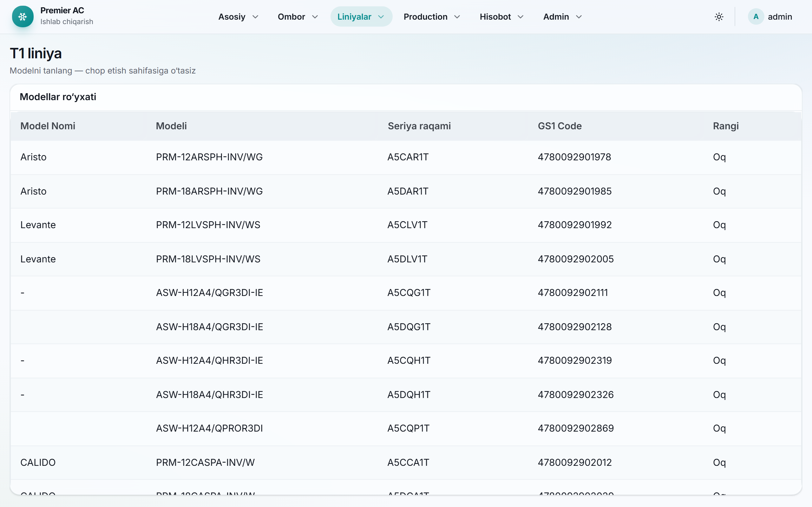Open the Liniyalar menu
Viewport: 812px width, 507px height.
[361, 16]
